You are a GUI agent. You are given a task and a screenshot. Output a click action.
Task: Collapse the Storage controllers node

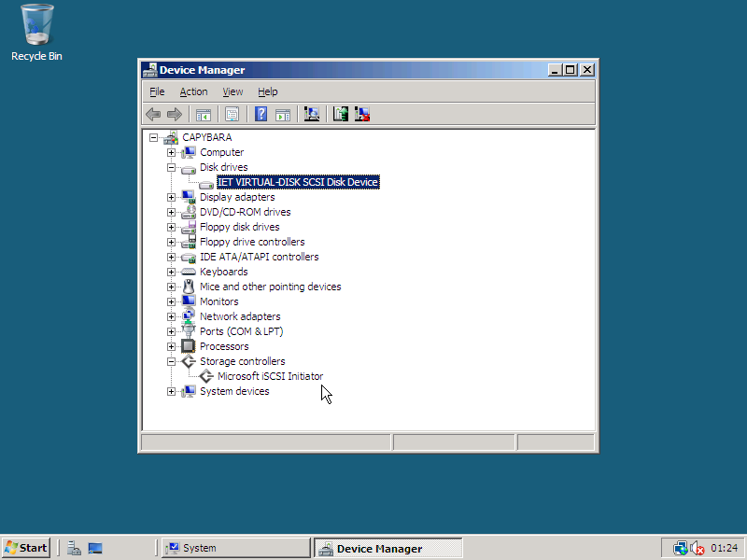coord(172,361)
